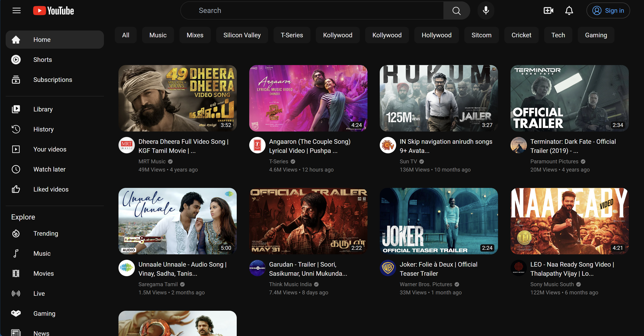644x336 pixels.
Task: Play the Unnaale Unnaale audio thumbnail
Action: pos(178,221)
